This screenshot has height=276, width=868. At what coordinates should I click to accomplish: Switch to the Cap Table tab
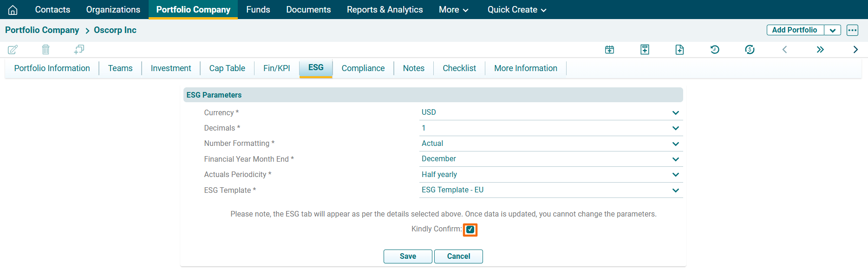click(227, 68)
